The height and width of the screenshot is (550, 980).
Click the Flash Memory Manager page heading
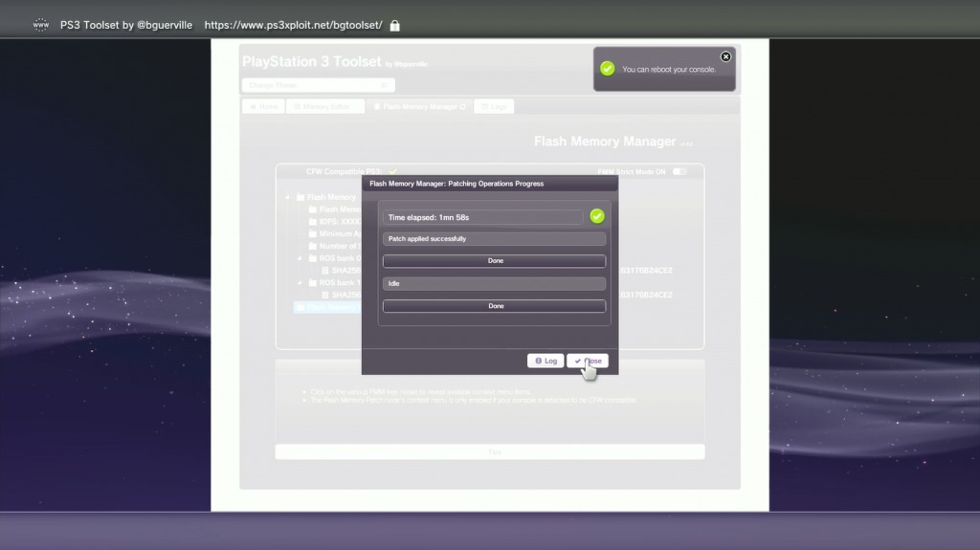(x=605, y=142)
